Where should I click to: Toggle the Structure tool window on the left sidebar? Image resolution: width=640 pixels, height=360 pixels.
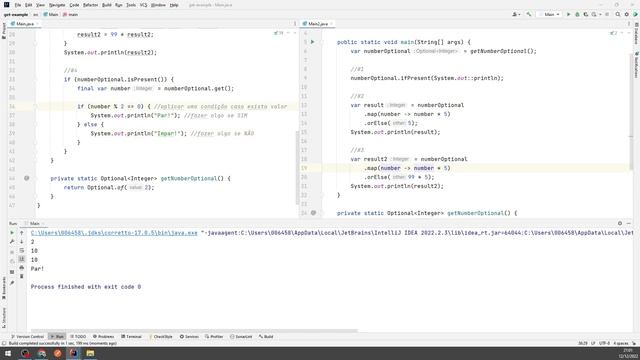pos(4,317)
